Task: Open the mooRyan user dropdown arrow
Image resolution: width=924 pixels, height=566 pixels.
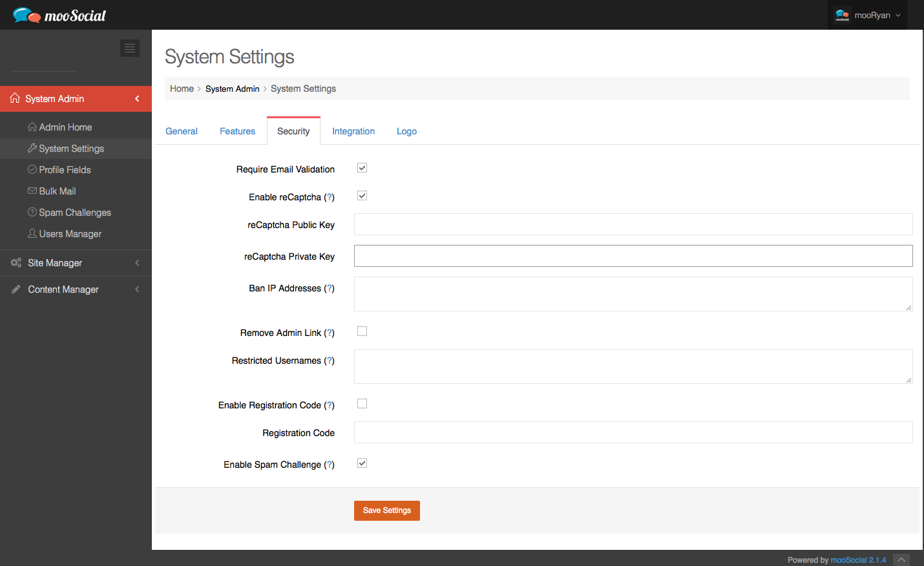Action: coord(898,16)
